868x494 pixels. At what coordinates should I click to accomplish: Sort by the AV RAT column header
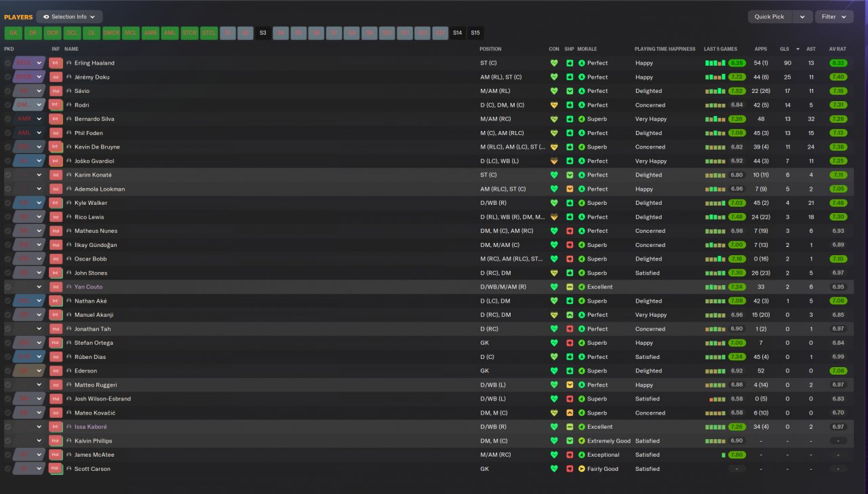tap(837, 49)
